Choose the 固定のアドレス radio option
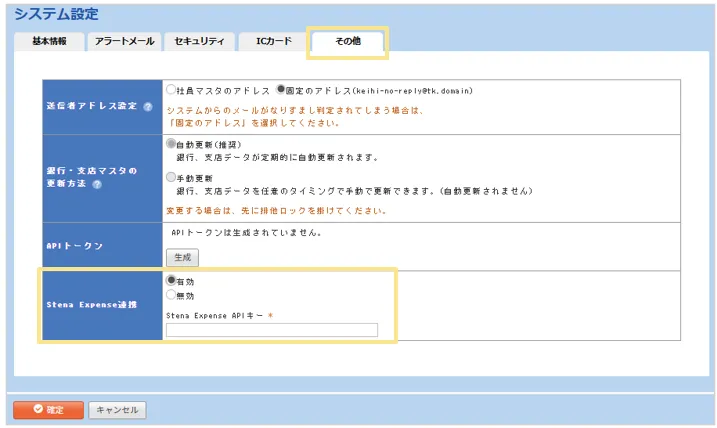 281,89
